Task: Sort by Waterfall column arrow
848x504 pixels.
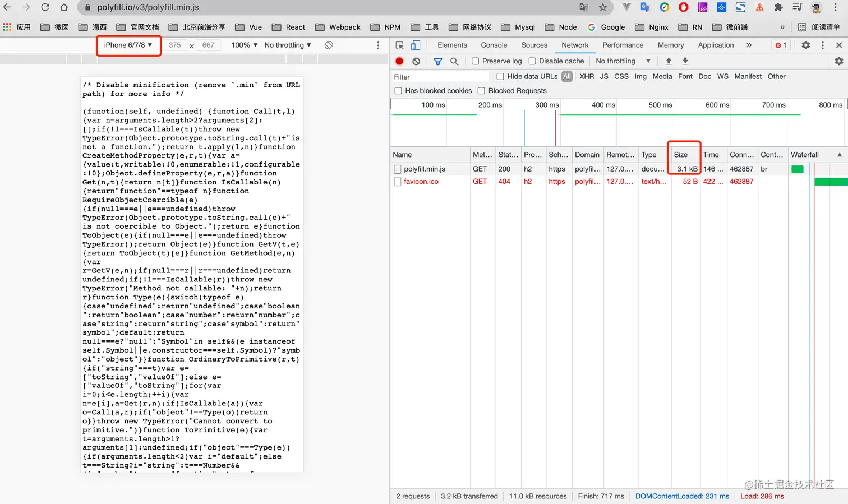Action: (840, 155)
